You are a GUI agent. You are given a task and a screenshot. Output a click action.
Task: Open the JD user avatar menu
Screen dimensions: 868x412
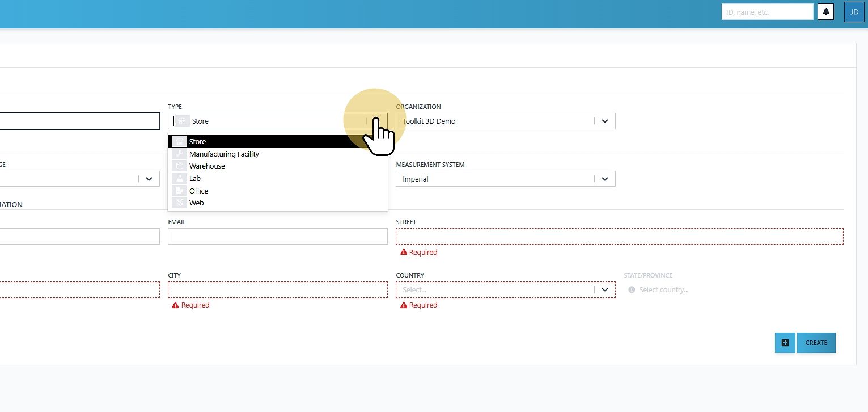pos(854,11)
